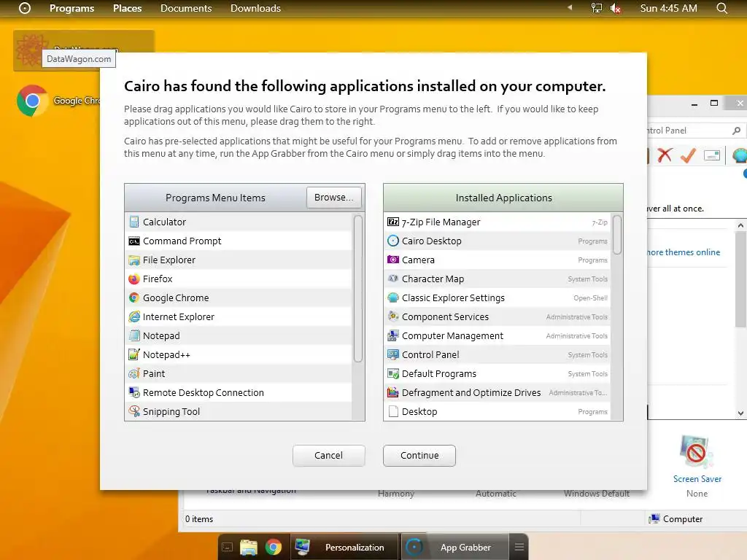Select the File Explorer icon
This screenshot has width=747, height=560.
[x=134, y=260]
